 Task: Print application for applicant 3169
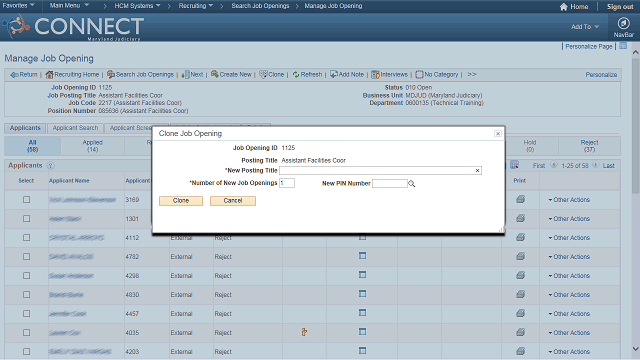click(x=520, y=200)
